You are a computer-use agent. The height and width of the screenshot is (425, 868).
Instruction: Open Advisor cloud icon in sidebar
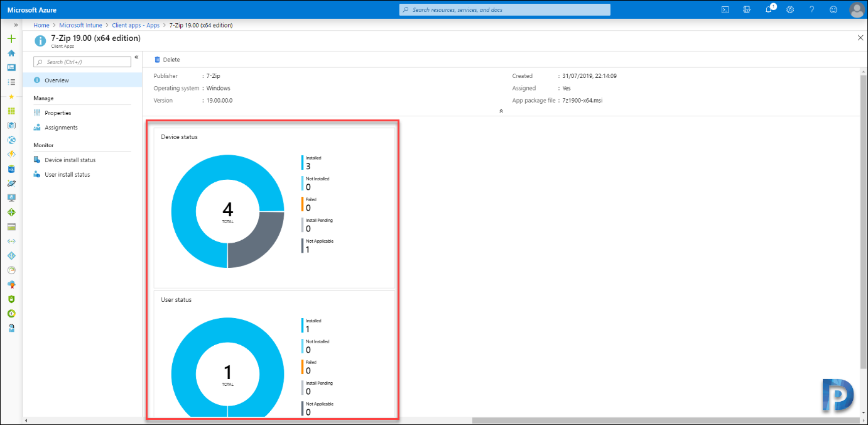(x=11, y=285)
